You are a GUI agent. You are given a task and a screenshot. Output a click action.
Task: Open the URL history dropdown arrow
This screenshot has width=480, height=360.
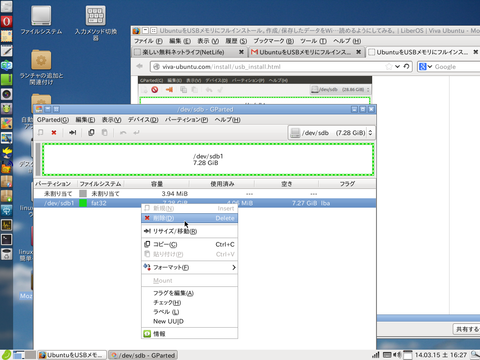click(x=397, y=67)
